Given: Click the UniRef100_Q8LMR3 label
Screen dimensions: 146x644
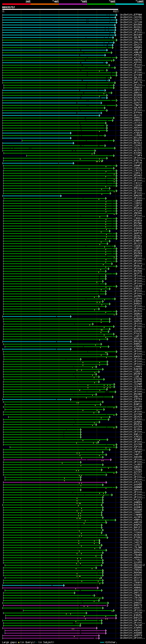Looking at the screenshot, I should [131, 37].
